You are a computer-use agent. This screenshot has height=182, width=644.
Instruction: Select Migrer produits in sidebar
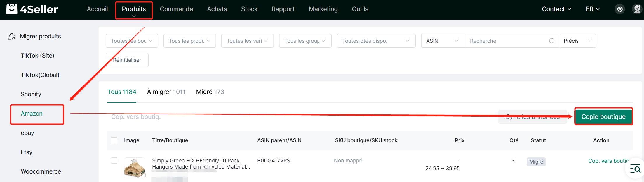[40, 37]
